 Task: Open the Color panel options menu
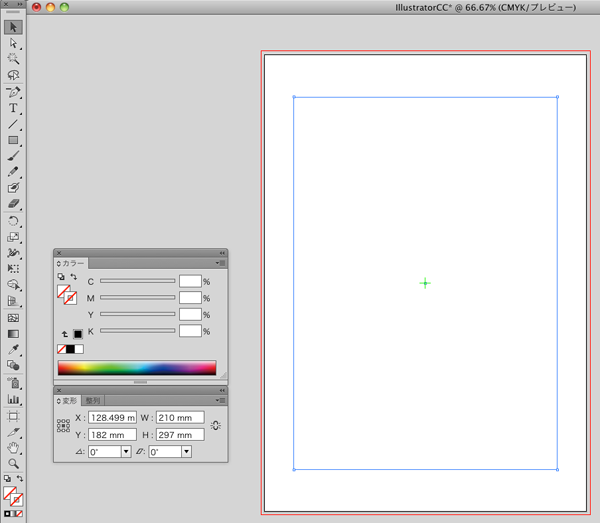(220, 263)
